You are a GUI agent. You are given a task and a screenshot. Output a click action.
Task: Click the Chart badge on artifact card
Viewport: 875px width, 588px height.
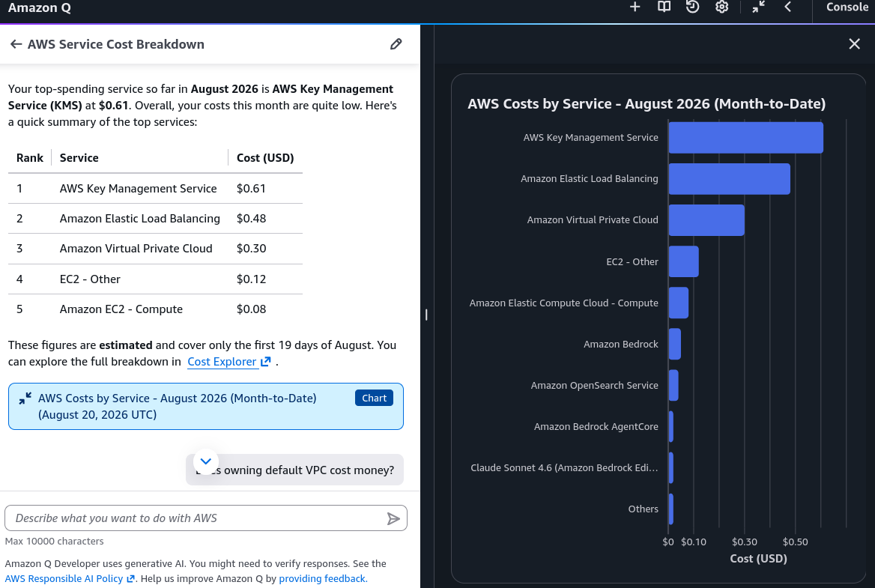(x=374, y=398)
